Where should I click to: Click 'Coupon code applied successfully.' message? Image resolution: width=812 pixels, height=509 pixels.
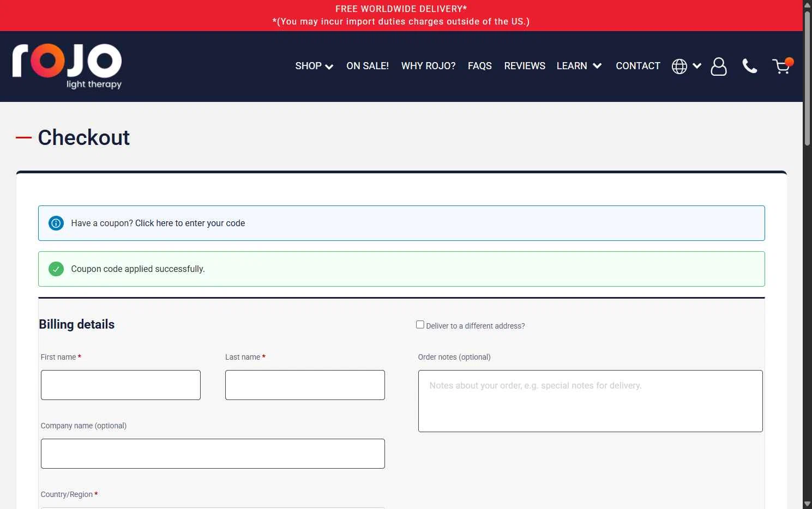tap(138, 269)
